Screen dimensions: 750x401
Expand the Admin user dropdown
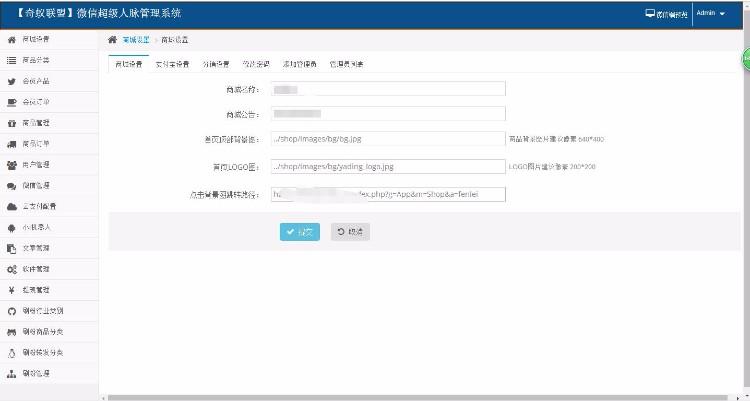(x=709, y=14)
